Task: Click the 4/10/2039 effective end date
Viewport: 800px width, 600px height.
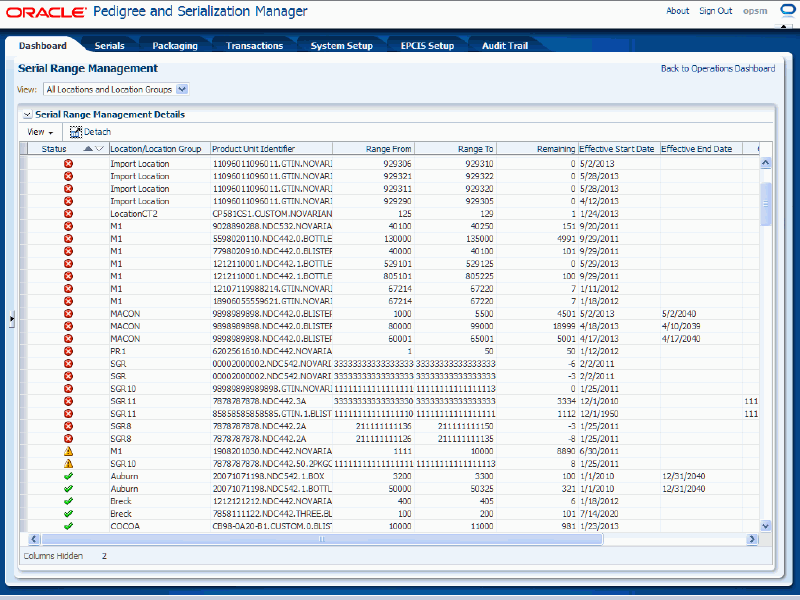Action: coord(681,326)
